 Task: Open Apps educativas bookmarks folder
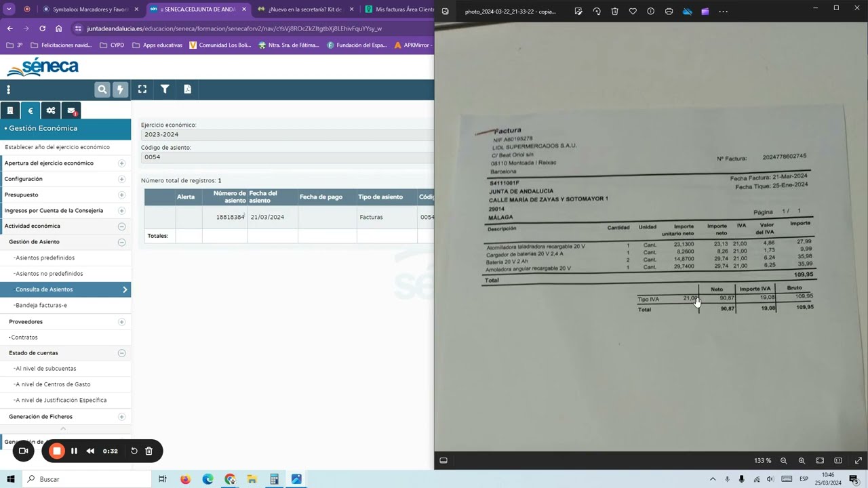pos(157,45)
